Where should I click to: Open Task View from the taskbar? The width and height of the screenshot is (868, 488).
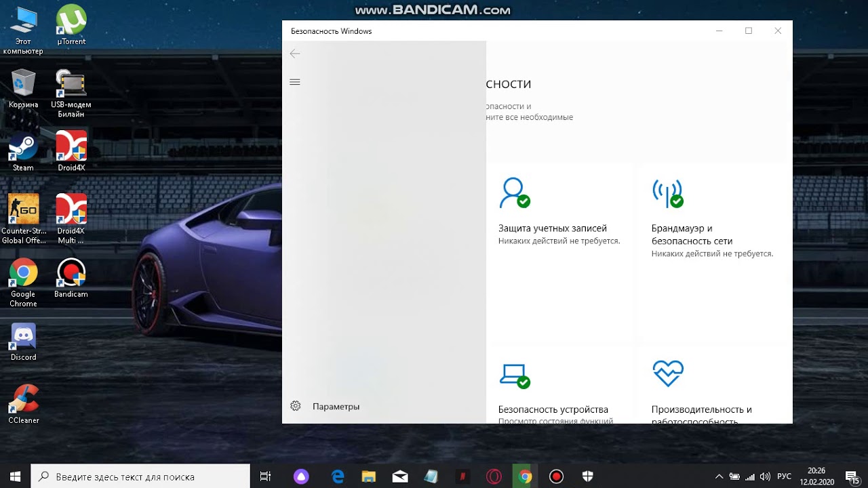click(x=266, y=476)
